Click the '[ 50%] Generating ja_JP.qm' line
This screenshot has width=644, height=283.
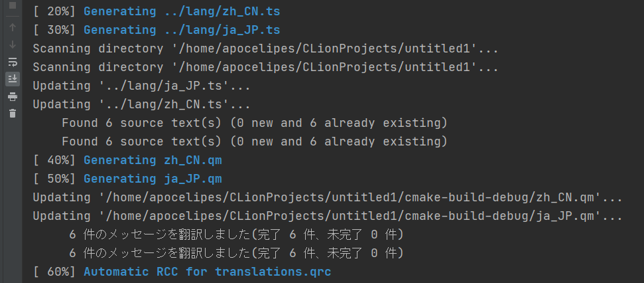coord(127,179)
